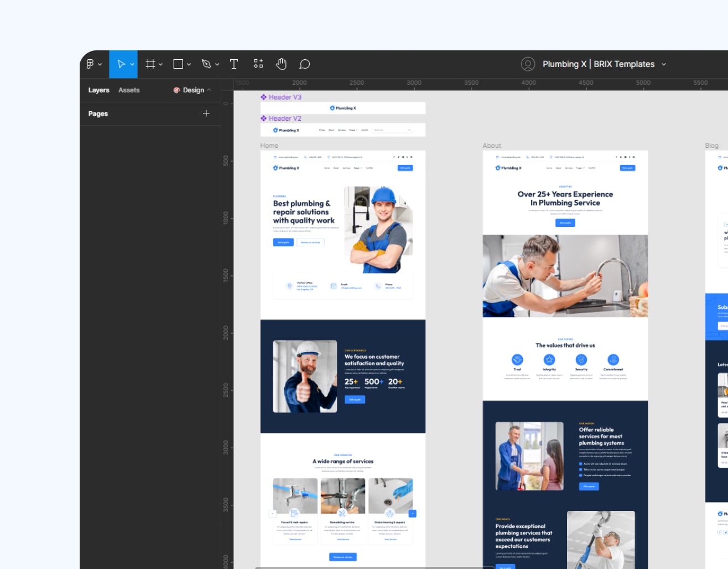Select the Pen tool

point(206,64)
